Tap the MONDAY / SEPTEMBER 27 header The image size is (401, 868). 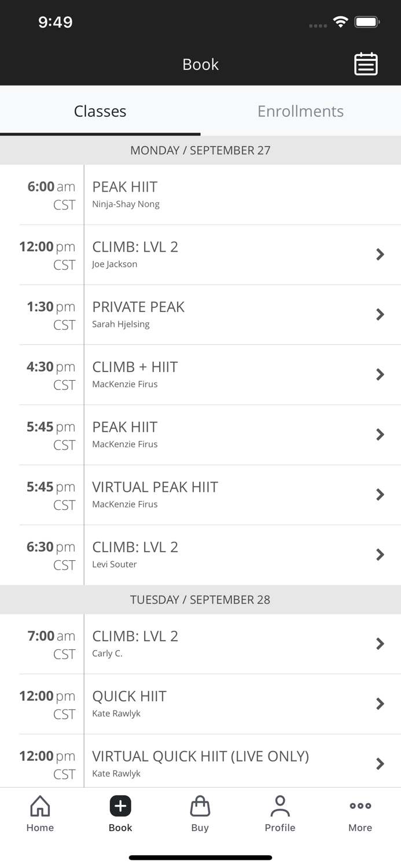200,150
